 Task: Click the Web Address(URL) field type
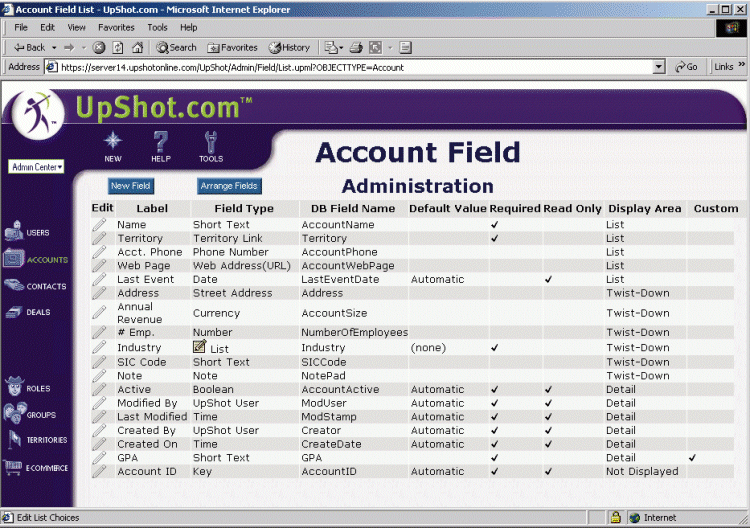(242, 265)
